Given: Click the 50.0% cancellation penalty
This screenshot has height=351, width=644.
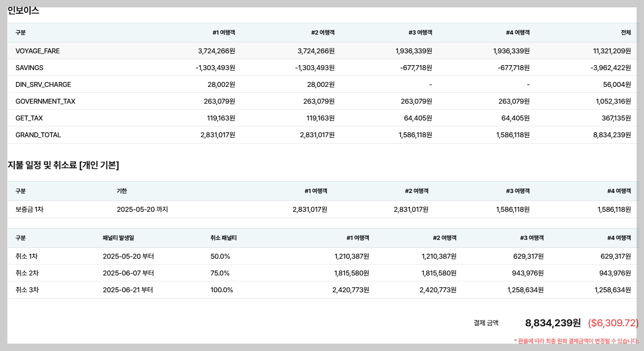Looking at the screenshot, I should [x=220, y=256].
